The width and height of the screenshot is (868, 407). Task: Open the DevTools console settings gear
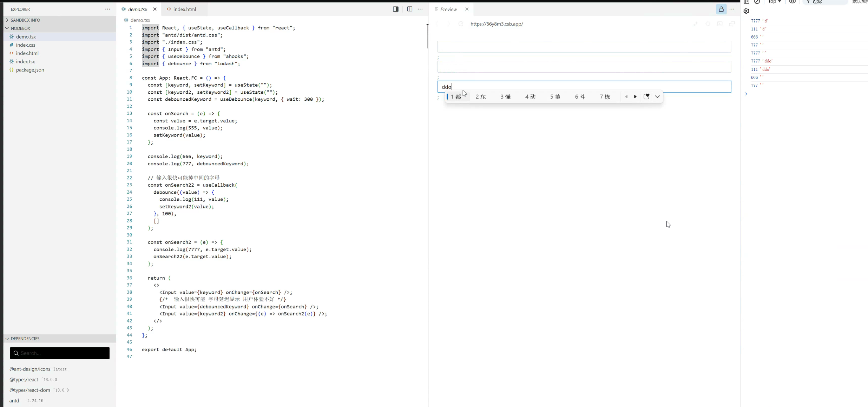tap(747, 11)
